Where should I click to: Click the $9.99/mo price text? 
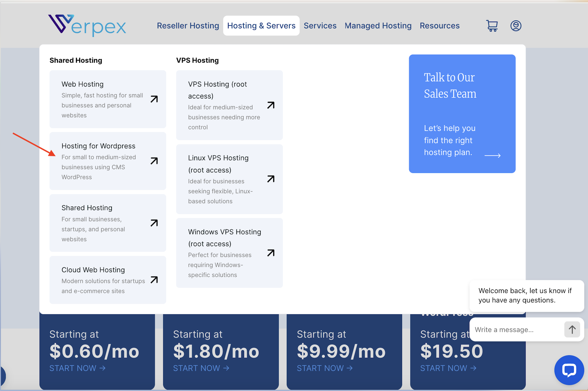click(341, 351)
